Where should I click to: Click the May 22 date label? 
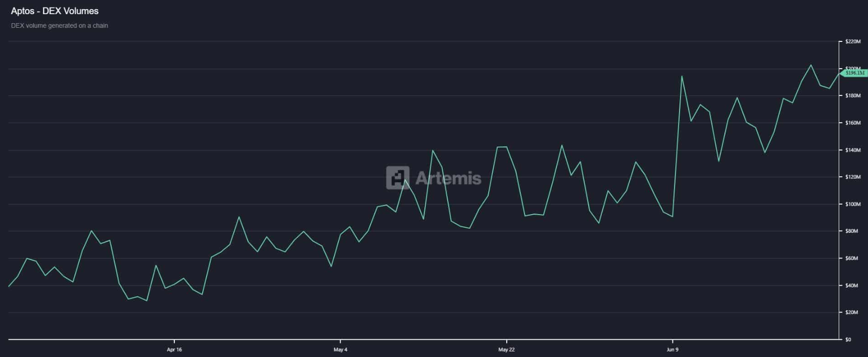(506, 349)
